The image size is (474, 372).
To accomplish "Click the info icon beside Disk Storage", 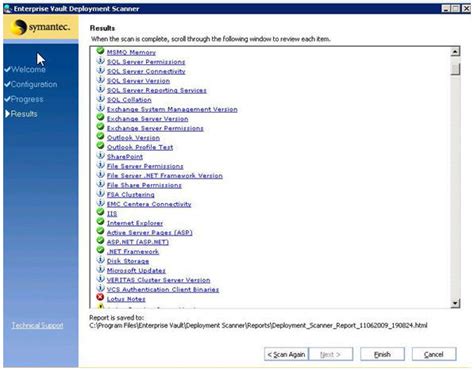I will pos(100,259).
